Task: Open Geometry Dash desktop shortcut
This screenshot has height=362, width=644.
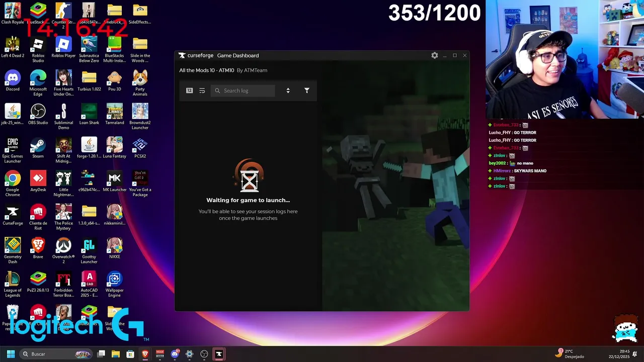Action: point(13,251)
